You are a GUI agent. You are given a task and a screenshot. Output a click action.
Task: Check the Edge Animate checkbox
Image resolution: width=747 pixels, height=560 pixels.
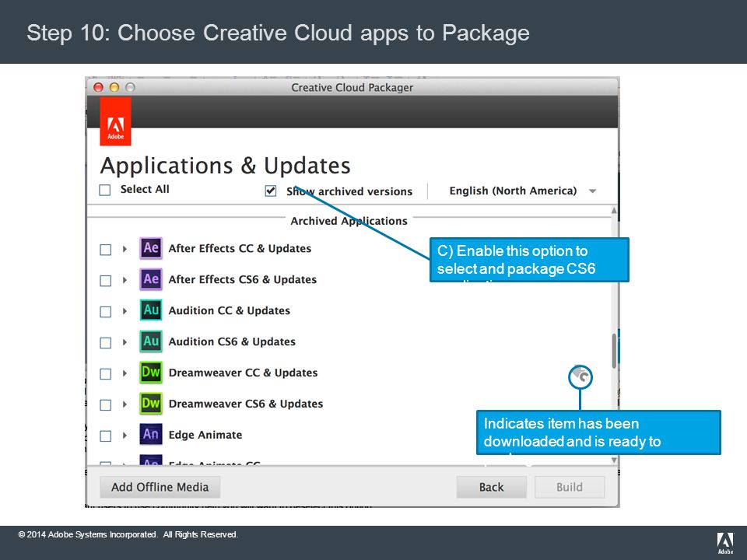click(x=105, y=436)
